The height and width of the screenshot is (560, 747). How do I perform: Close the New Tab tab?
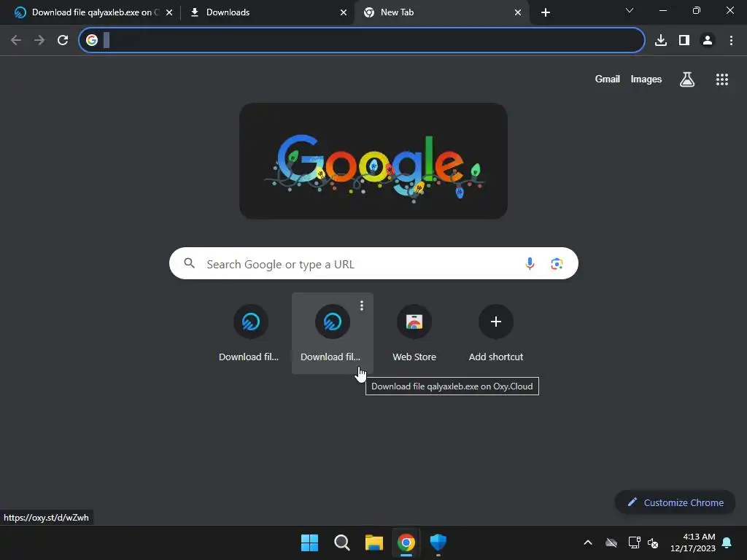518,12
